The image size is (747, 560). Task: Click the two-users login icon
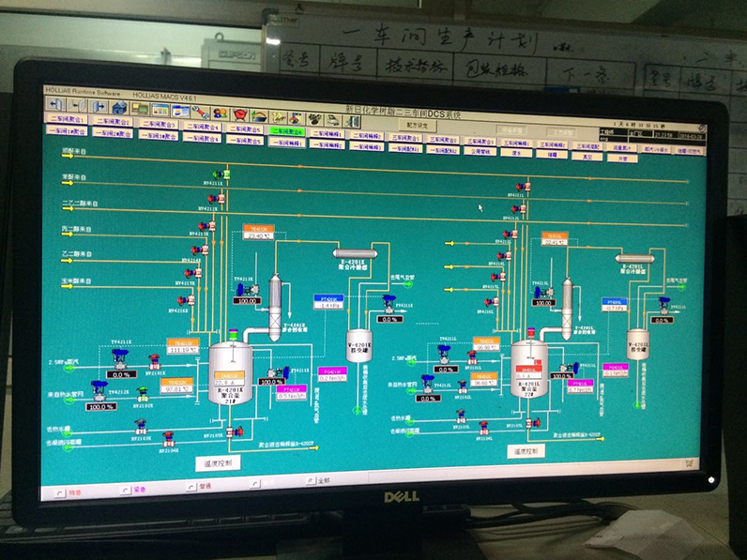point(220,113)
